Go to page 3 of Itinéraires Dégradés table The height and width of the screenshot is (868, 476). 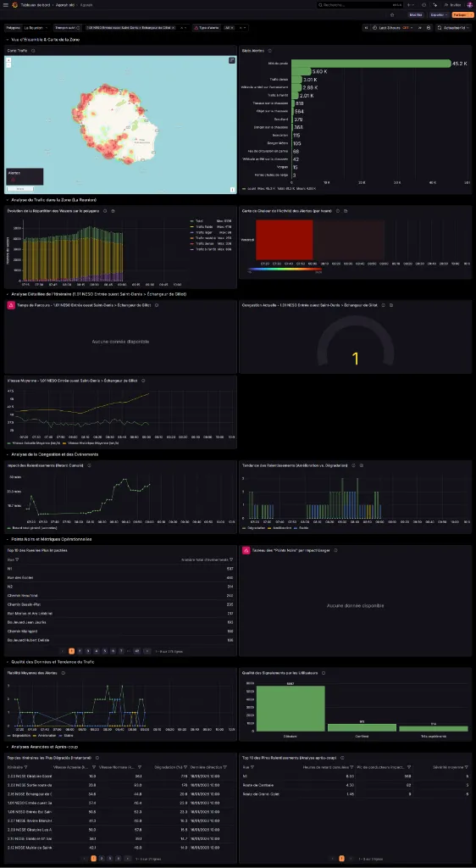pyautogui.click(x=111, y=858)
